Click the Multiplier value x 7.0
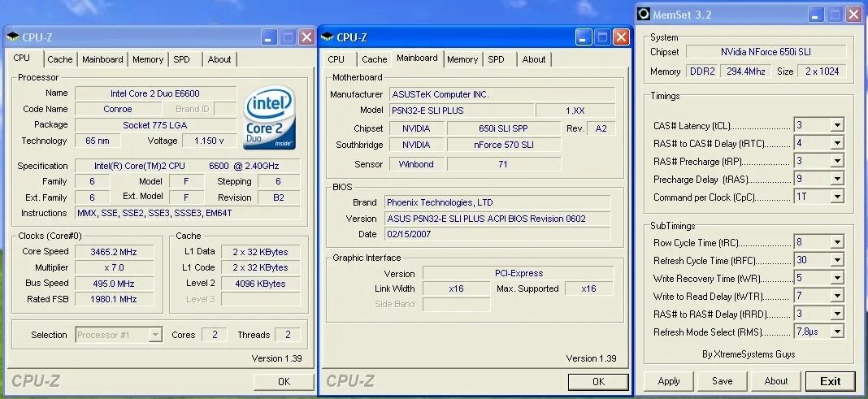Image resolution: width=868 pixels, height=399 pixels. [x=114, y=267]
